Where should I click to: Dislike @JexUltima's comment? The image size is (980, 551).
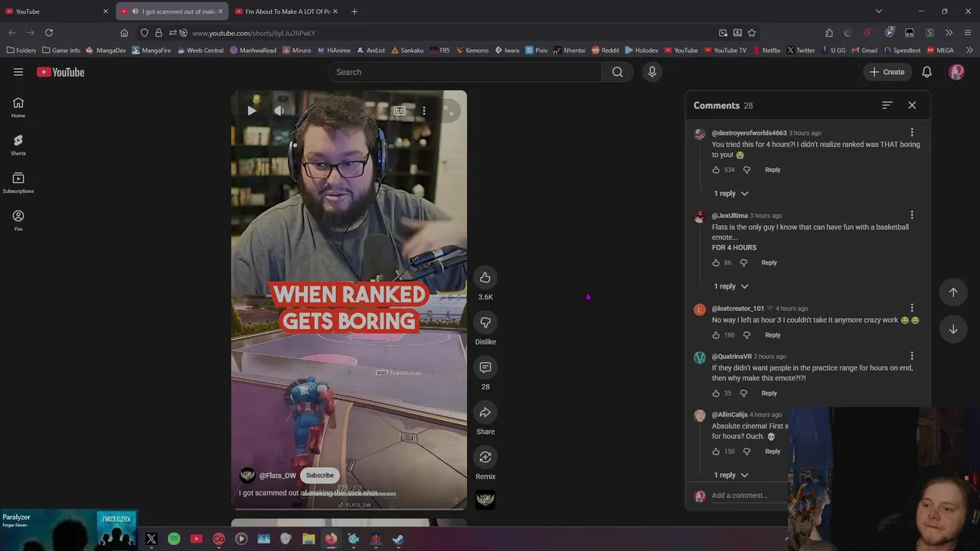pos(743,262)
